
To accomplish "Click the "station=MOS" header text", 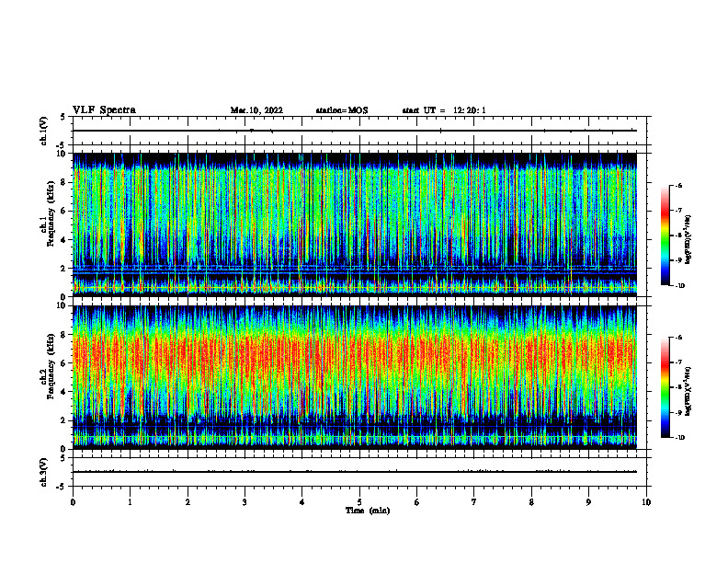I will click(x=342, y=110).
